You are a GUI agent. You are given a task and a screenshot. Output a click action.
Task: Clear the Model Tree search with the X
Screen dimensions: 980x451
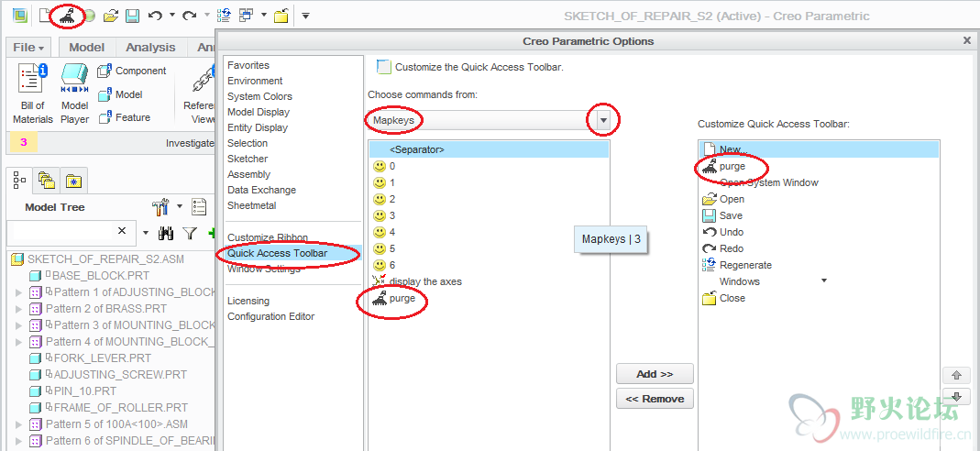point(122,230)
